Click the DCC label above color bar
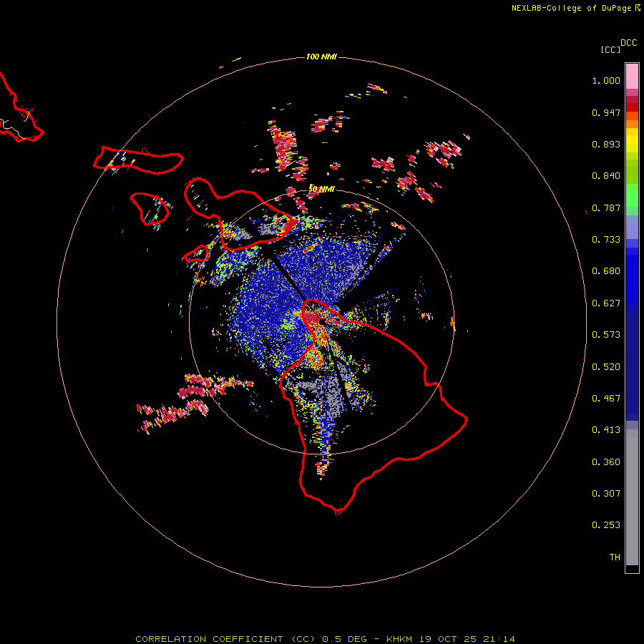 629,43
